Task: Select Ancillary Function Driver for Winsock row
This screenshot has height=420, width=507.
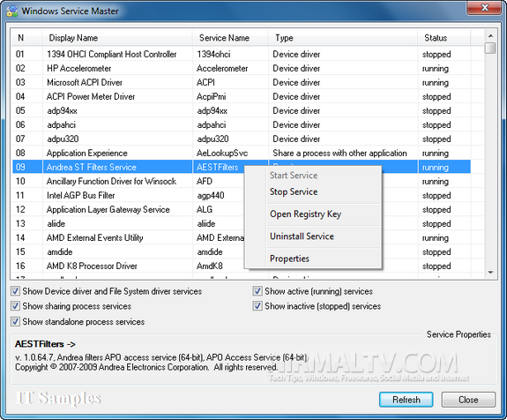Action: click(x=242, y=181)
